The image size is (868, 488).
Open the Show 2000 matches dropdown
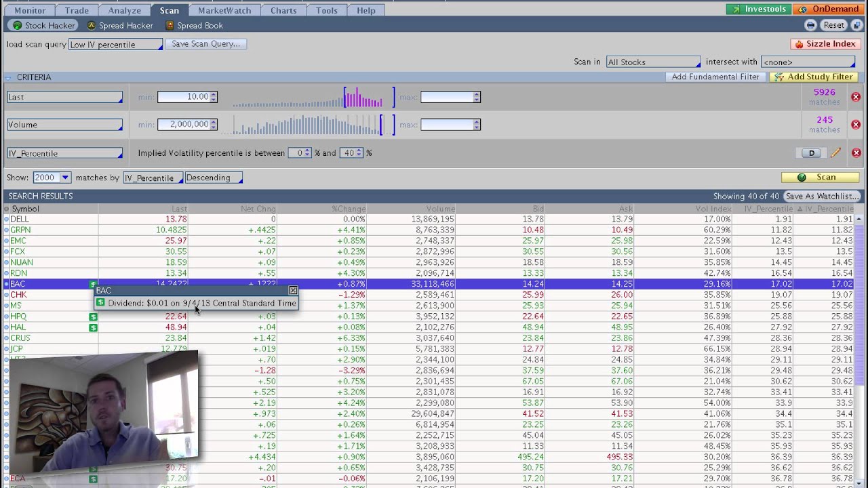coord(52,178)
